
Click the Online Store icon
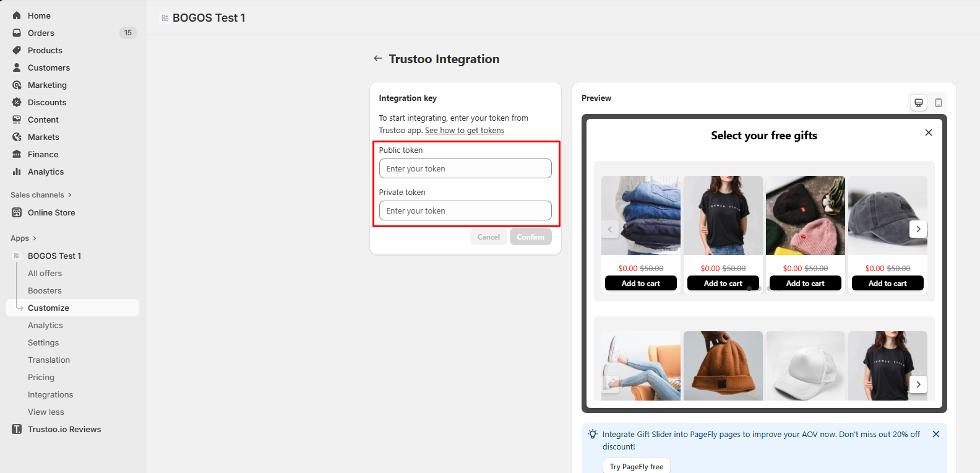pyautogui.click(x=17, y=212)
